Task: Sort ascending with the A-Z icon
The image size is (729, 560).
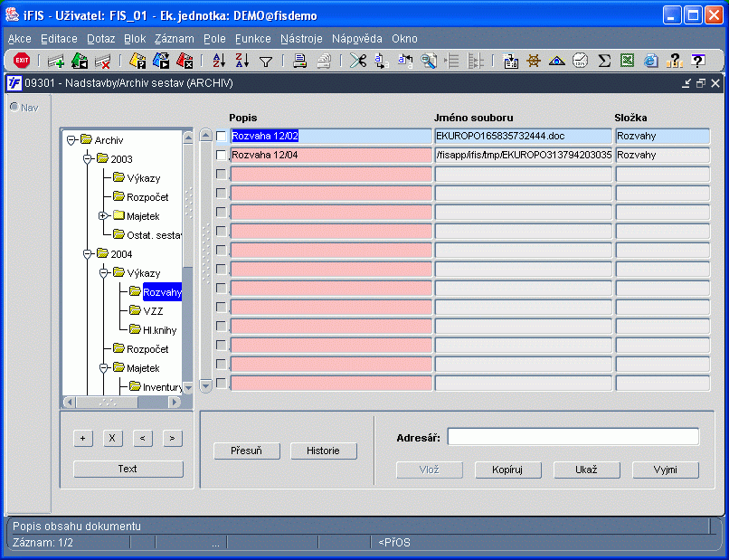Action: (219, 61)
